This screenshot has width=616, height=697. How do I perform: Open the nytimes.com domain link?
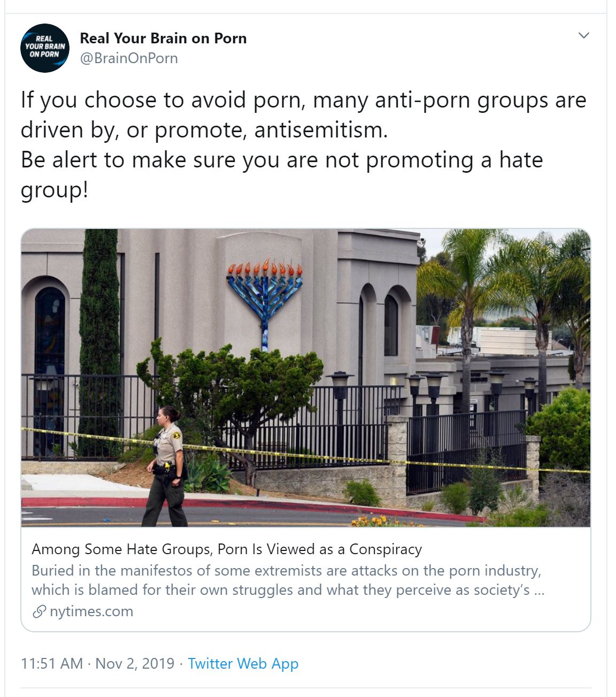[91, 611]
